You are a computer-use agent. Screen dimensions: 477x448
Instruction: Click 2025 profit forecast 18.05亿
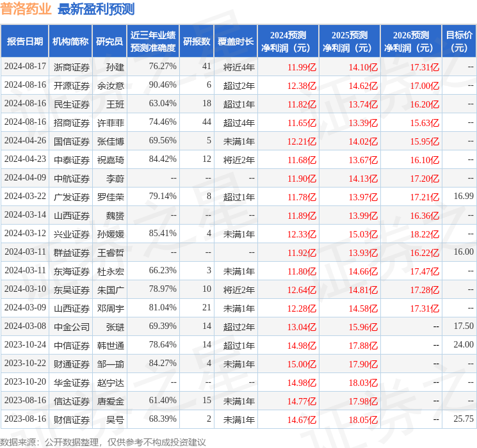[x=363, y=419]
